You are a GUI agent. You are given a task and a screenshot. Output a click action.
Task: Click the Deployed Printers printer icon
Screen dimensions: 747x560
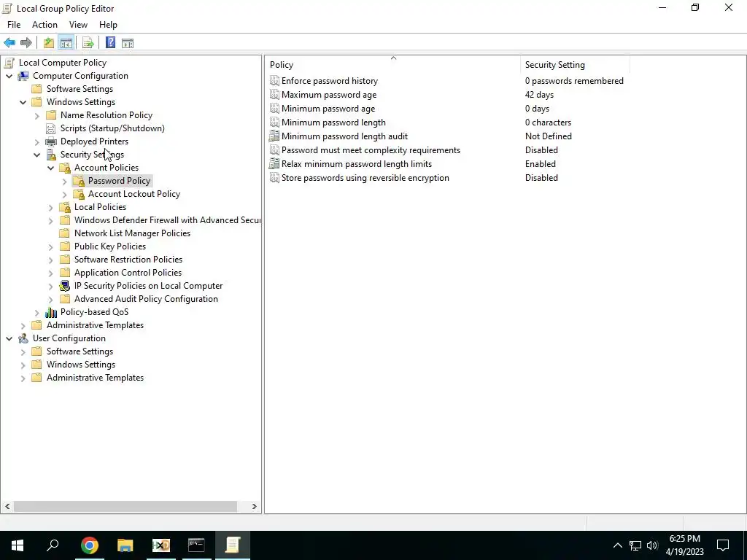pos(51,141)
